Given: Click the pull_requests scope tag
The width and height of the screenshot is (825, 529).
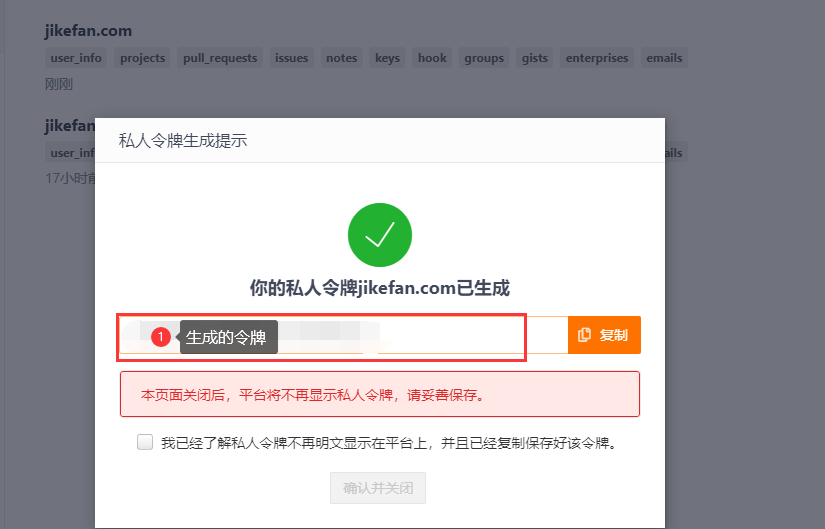Looking at the screenshot, I should click(220, 58).
